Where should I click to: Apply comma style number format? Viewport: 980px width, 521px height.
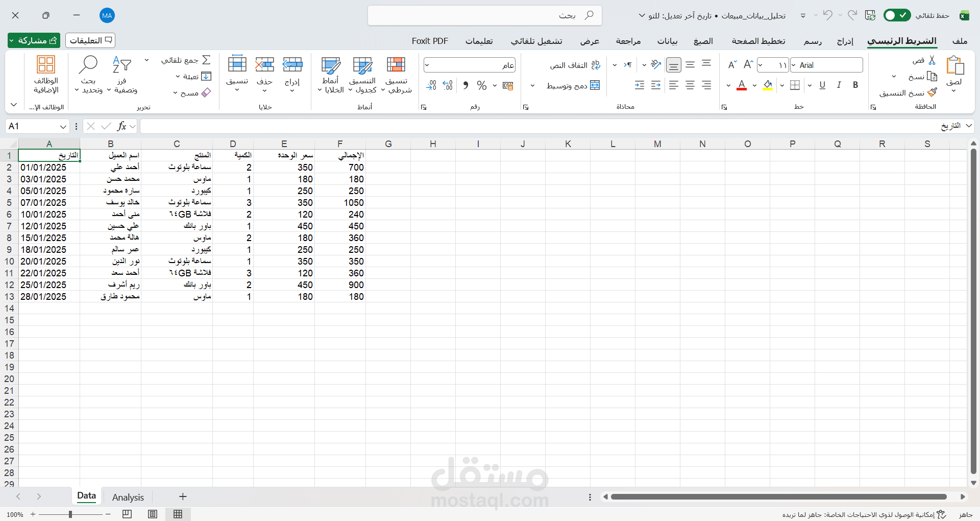(x=465, y=85)
